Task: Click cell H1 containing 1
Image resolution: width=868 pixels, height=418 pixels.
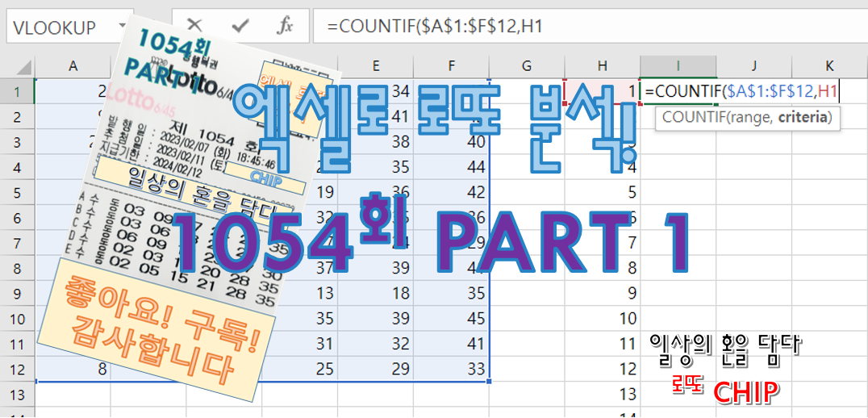Action: tap(603, 92)
